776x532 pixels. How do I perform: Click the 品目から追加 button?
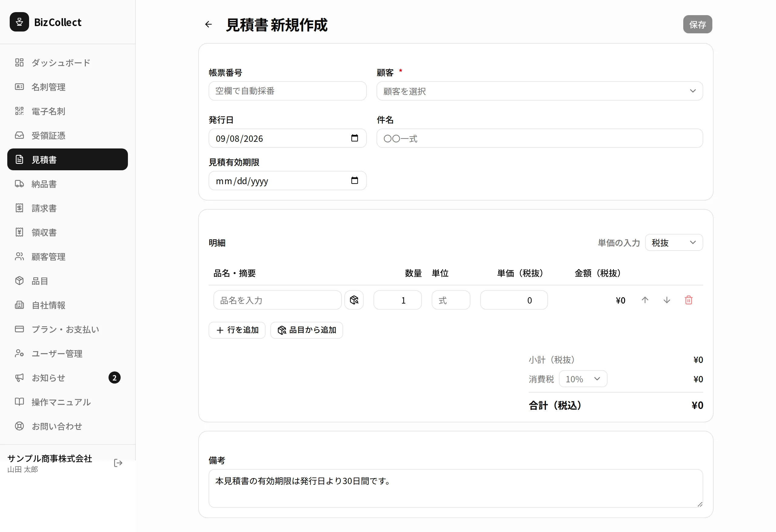[x=306, y=330]
